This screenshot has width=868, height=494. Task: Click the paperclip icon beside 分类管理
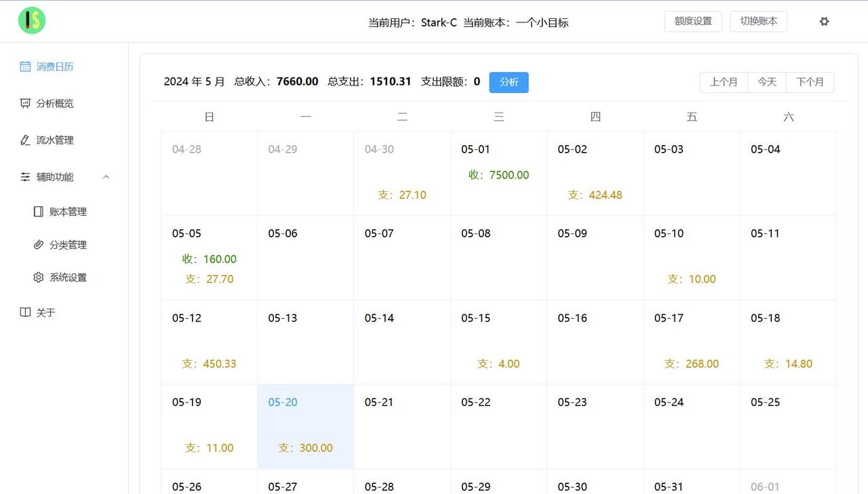coord(39,244)
